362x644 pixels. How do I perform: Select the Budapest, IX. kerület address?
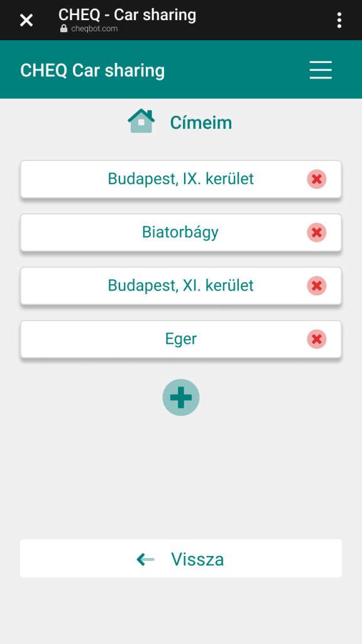click(x=181, y=179)
